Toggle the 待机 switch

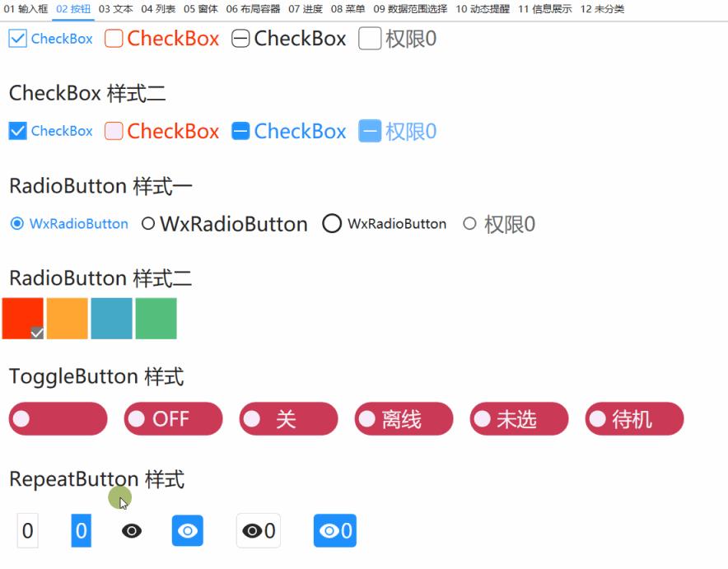click(635, 418)
